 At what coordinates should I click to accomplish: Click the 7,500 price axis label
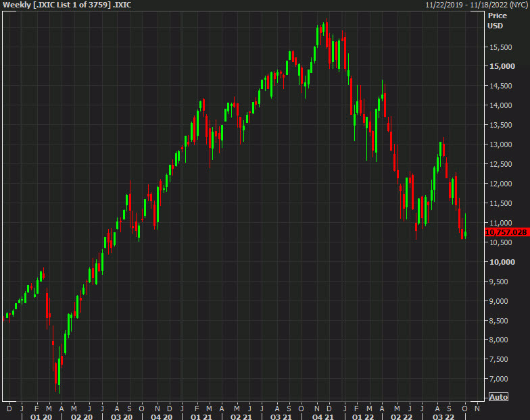[x=499, y=359]
